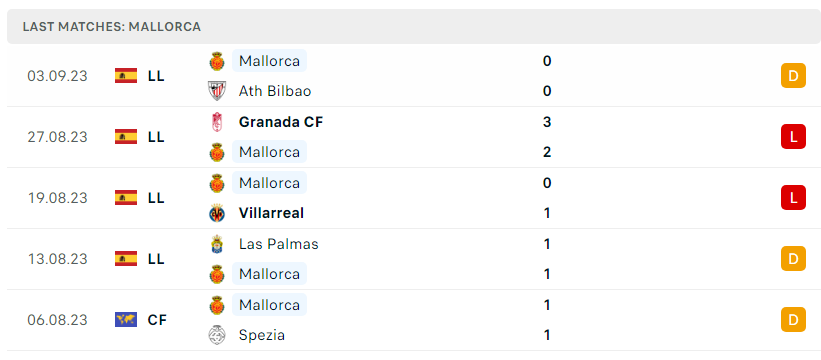Click the Las Palmas club crest
This screenshot has width=821, height=360.
pos(217,244)
